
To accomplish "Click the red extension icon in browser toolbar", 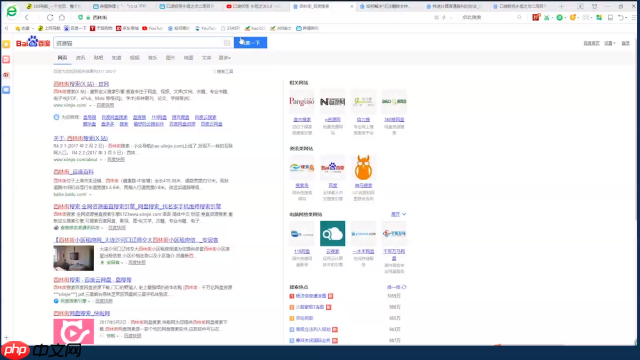I will click(x=536, y=17).
